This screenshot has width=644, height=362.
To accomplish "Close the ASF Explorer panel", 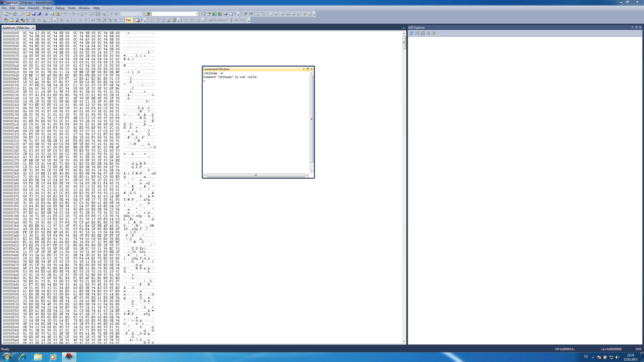I will pyautogui.click(x=640, y=27).
